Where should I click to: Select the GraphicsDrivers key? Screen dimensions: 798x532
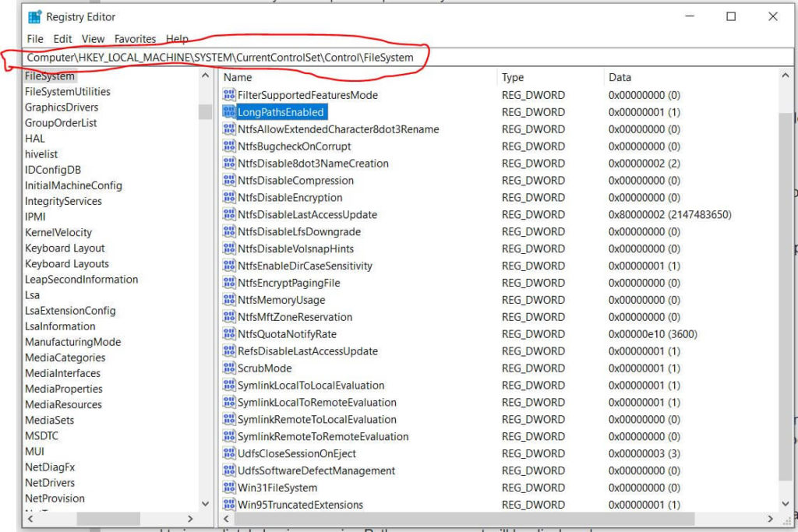(62, 107)
